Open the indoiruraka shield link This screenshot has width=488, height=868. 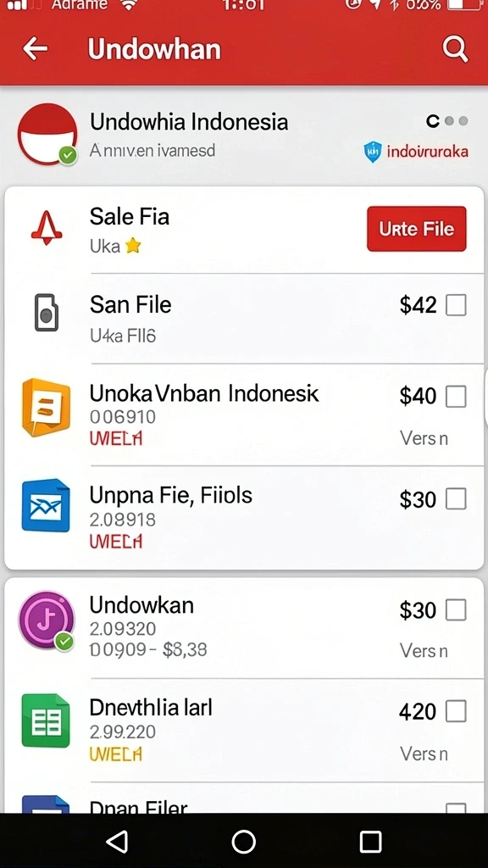click(416, 151)
